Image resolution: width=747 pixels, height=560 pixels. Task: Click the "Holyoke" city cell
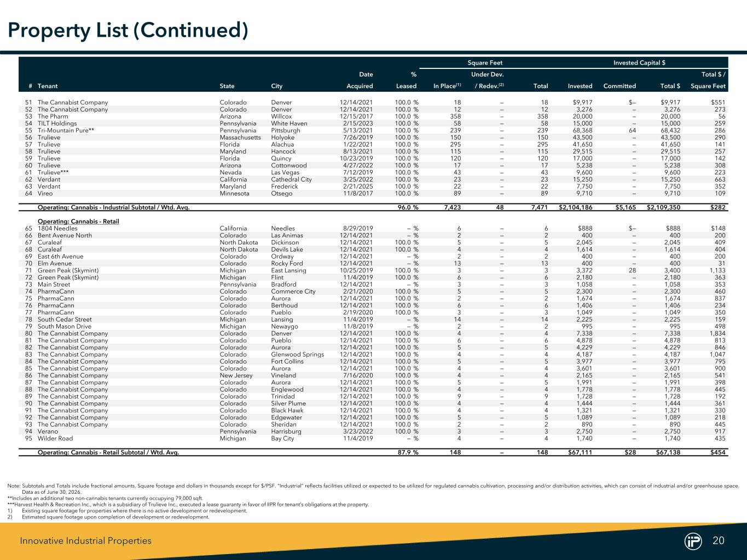coord(282,138)
